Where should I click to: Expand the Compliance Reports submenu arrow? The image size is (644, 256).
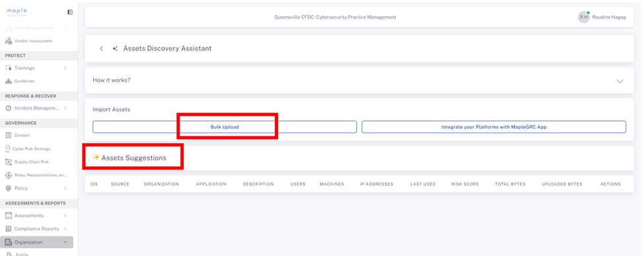tap(65, 228)
